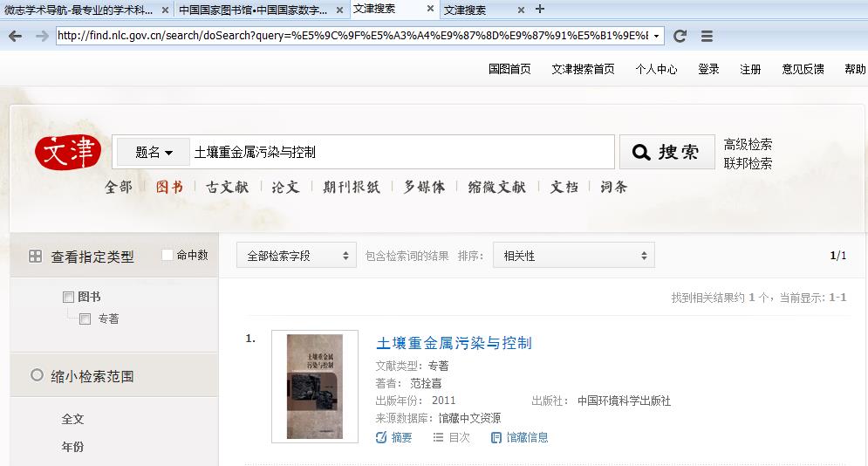Close the last 文津搜索 tab
Screen dimensions: 868x466
point(521,10)
